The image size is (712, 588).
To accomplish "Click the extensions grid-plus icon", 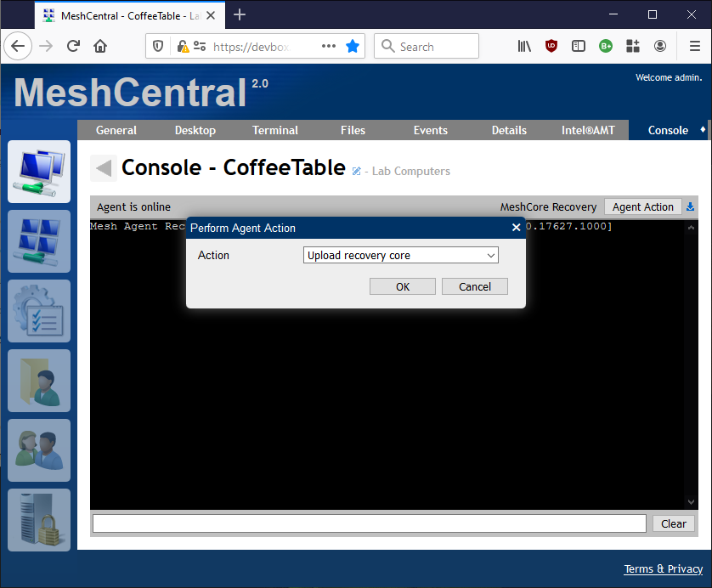I will click(x=633, y=46).
